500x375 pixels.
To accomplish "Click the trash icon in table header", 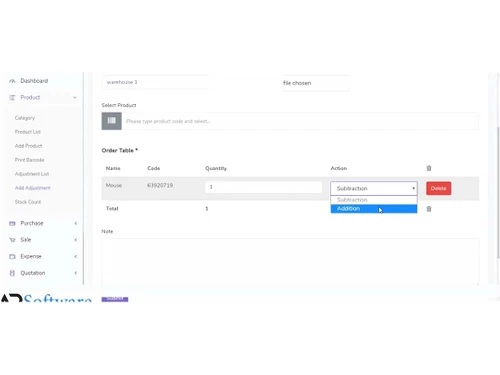I will pyautogui.click(x=429, y=168).
